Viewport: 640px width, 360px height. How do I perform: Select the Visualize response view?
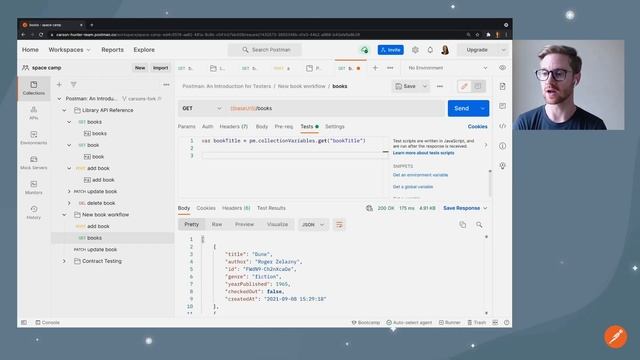(x=278, y=224)
